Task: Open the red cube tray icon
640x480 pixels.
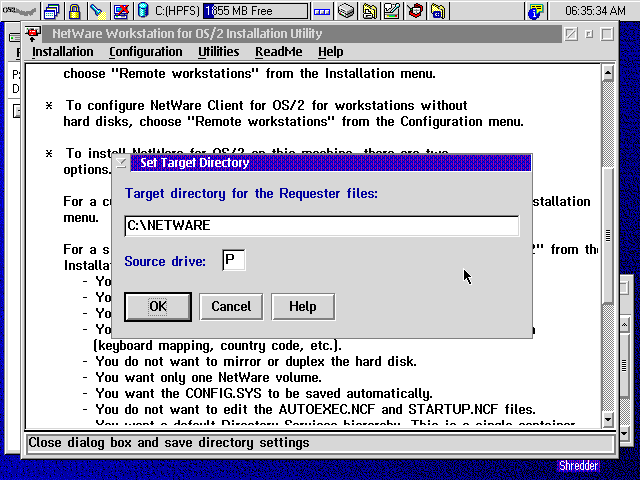Action: click(x=415, y=11)
